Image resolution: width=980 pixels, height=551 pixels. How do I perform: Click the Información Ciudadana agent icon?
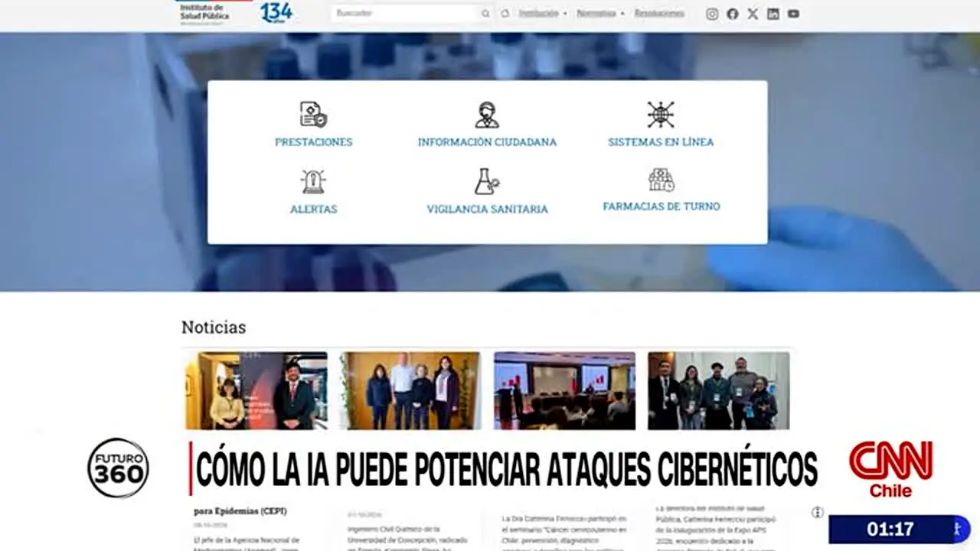(x=487, y=115)
